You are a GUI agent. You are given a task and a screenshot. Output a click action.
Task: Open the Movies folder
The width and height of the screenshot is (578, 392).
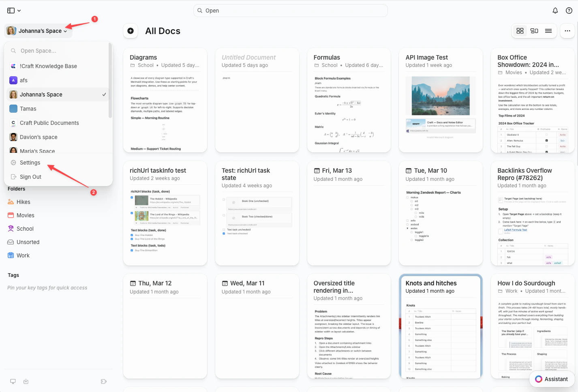[58, 215]
